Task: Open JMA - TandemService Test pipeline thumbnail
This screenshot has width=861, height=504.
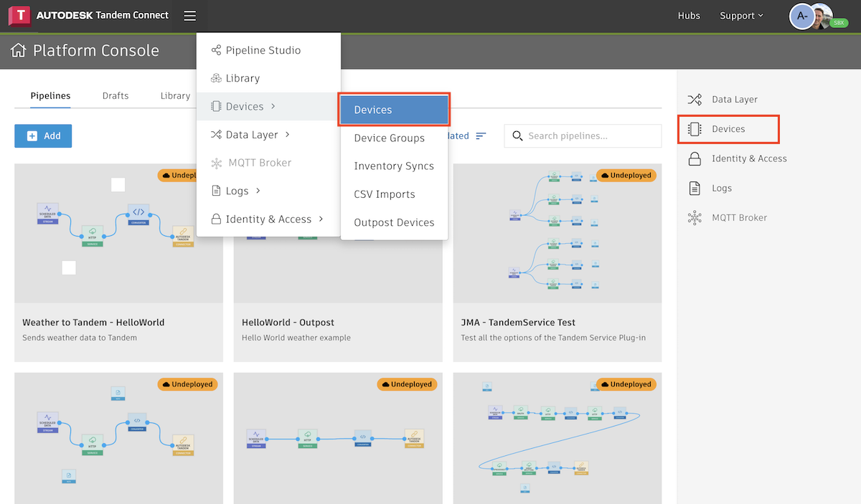Action: click(557, 234)
